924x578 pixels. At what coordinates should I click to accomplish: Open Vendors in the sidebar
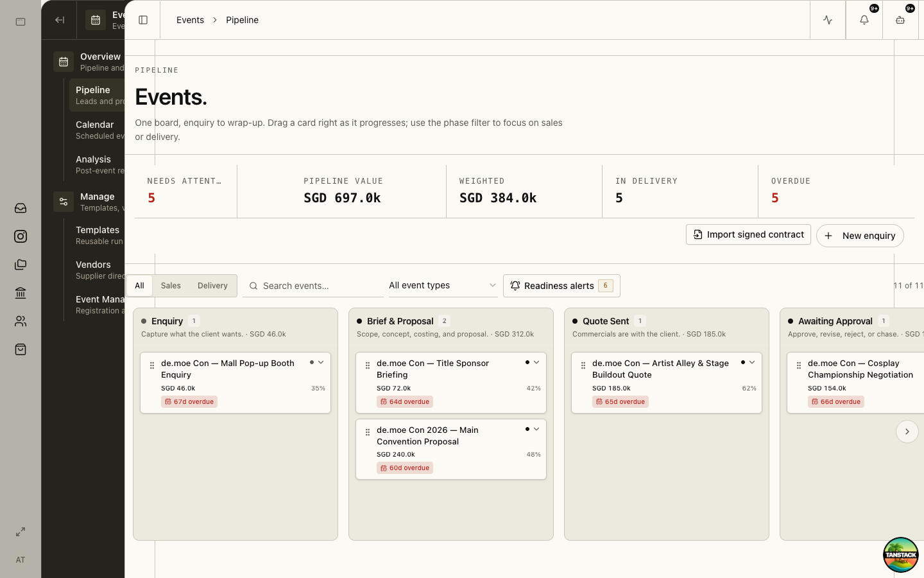point(97,270)
